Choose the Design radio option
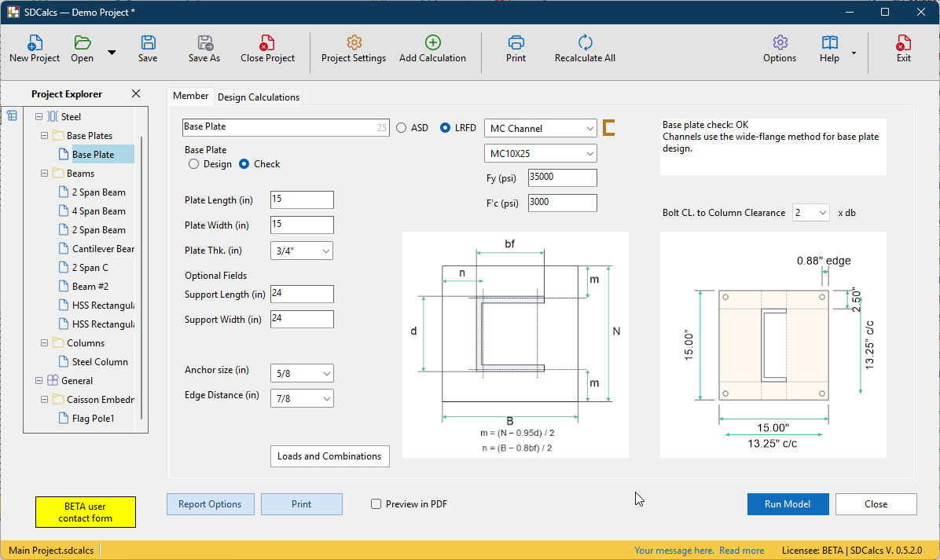 point(193,164)
